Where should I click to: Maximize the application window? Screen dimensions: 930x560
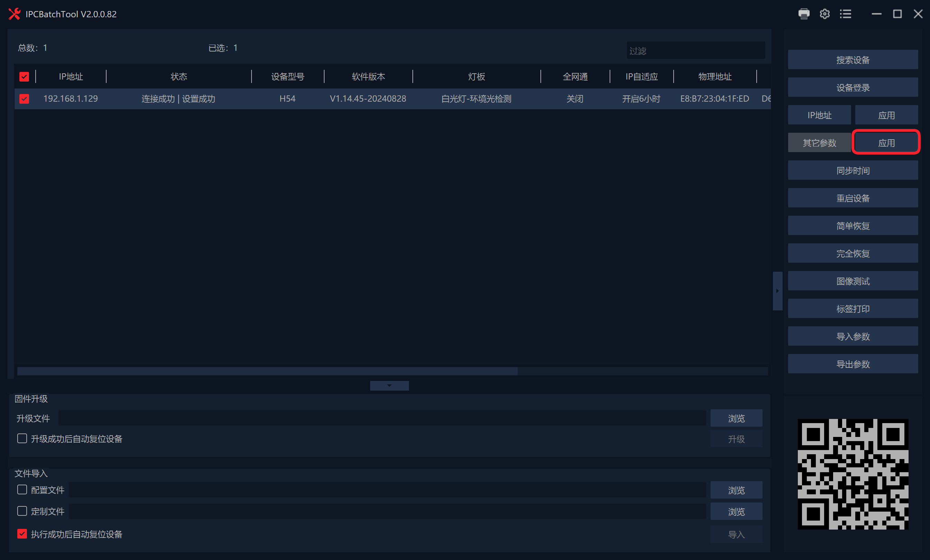point(897,14)
